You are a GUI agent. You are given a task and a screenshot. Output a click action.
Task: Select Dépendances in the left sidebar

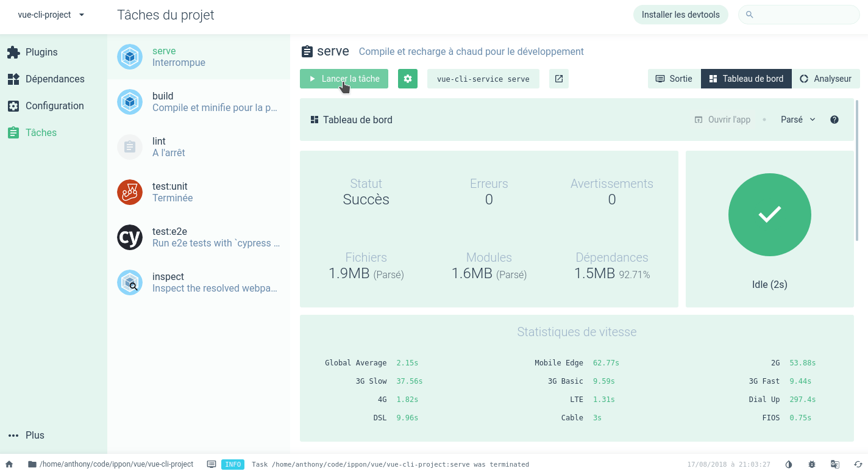pos(55,79)
